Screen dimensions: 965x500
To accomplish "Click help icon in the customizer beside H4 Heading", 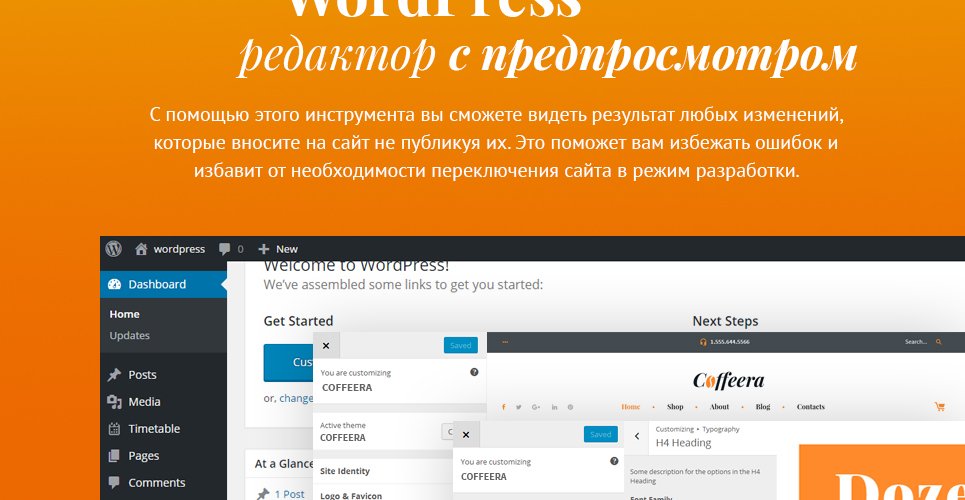I will [x=614, y=461].
